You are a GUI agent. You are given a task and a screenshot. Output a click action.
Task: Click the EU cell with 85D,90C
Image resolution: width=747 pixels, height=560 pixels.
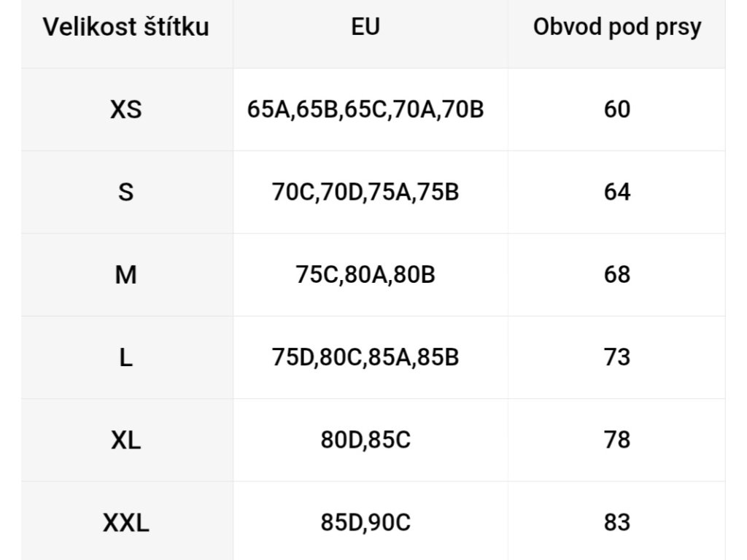(x=365, y=523)
